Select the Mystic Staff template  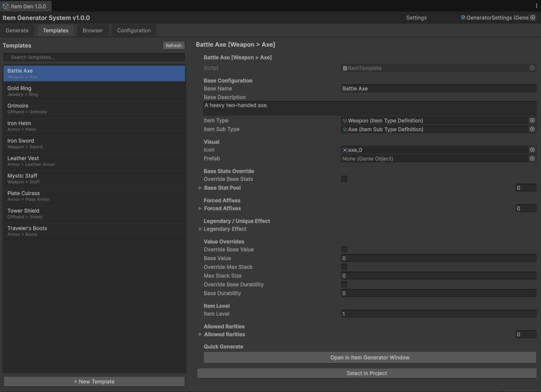(94, 178)
